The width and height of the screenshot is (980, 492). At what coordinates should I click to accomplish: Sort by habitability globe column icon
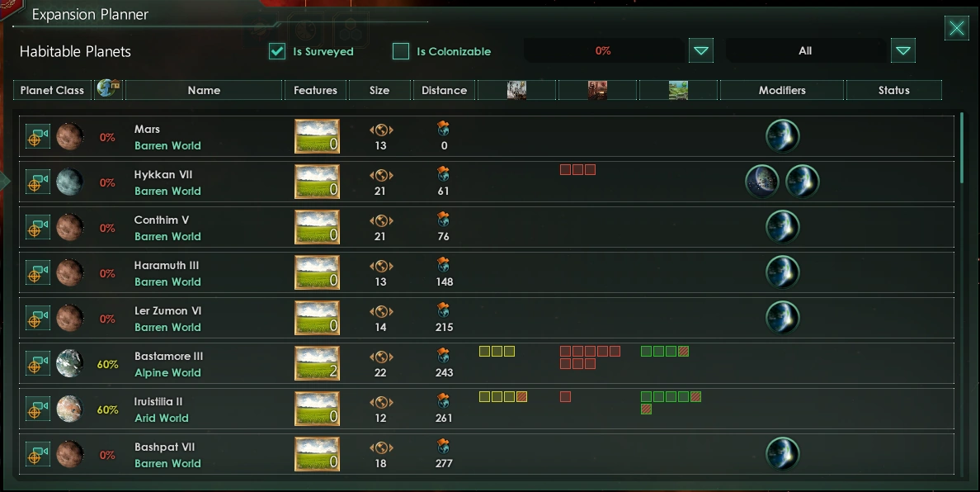point(109,89)
